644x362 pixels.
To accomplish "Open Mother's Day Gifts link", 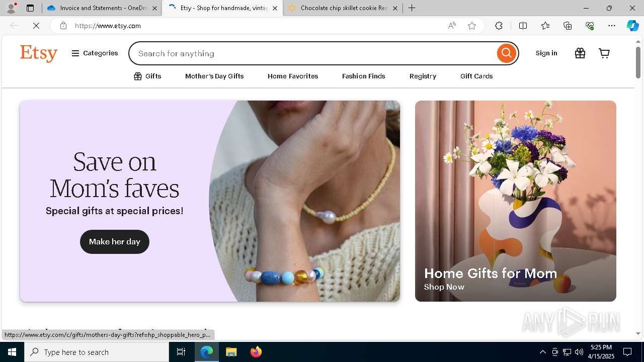I will tap(214, 76).
